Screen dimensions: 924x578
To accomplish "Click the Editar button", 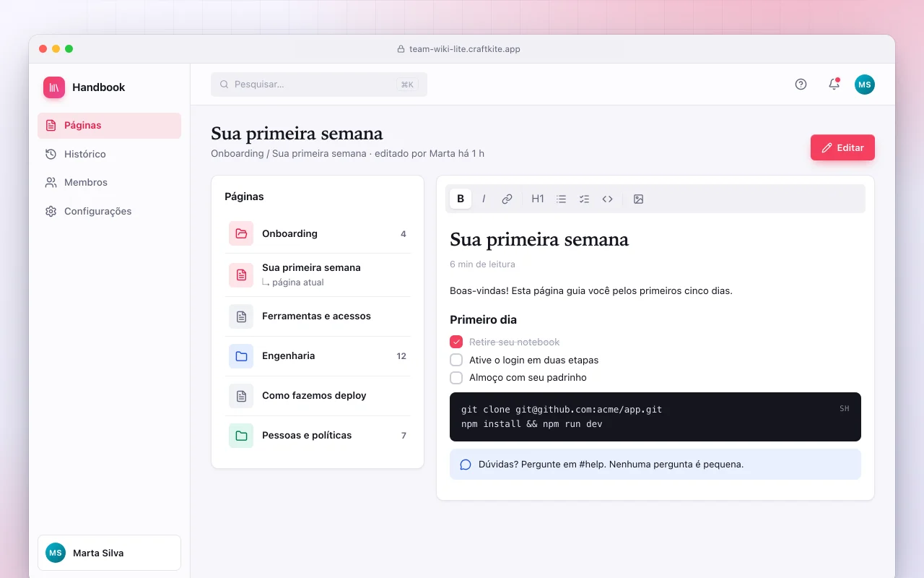I will (842, 147).
